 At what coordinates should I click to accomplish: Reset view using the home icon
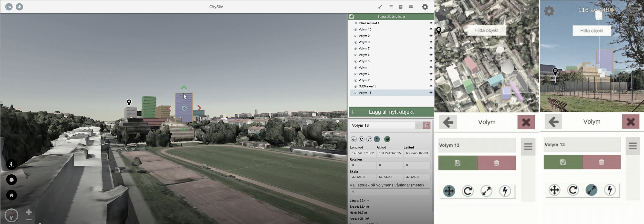pyautogui.click(x=12, y=195)
